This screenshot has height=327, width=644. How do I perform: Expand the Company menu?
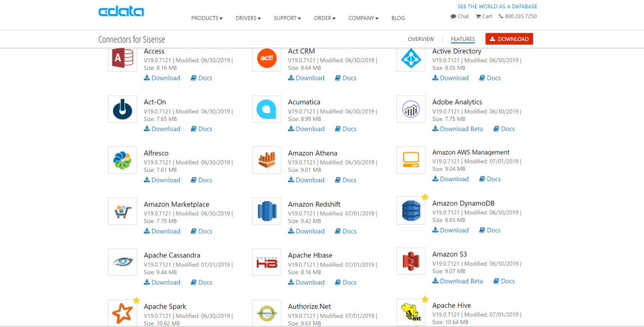pyautogui.click(x=363, y=18)
